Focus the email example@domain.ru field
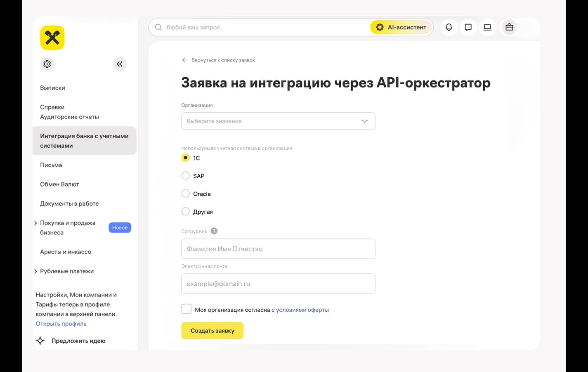This screenshot has height=372, width=588. pos(278,284)
